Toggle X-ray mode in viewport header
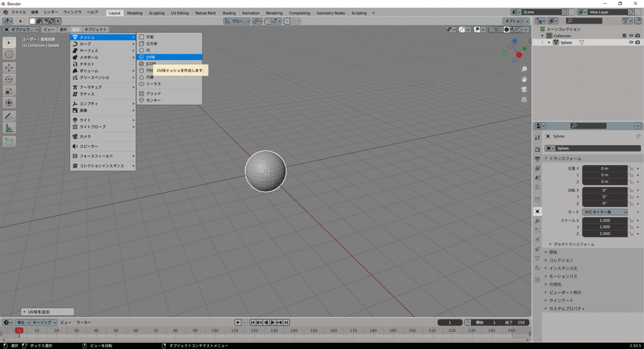 click(x=491, y=30)
